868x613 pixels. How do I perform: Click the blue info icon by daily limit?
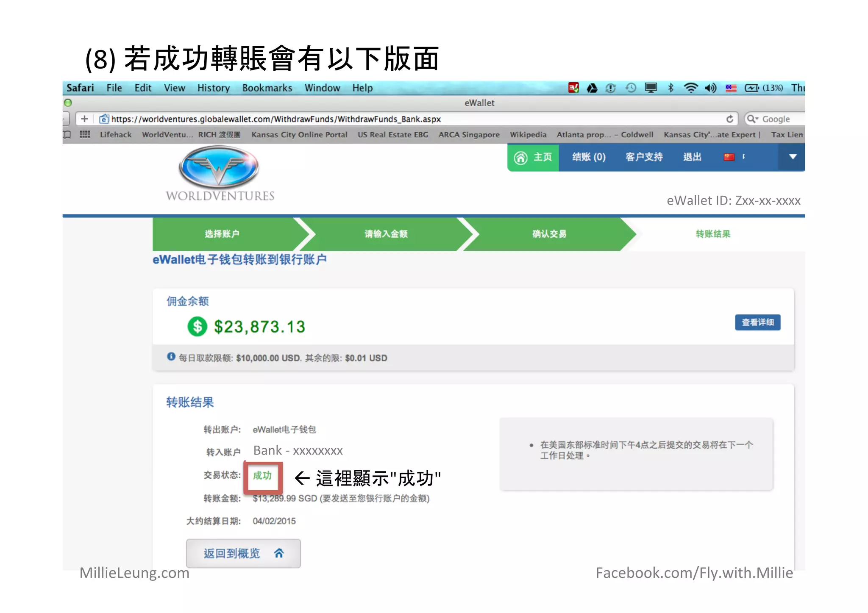pos(171,357)
